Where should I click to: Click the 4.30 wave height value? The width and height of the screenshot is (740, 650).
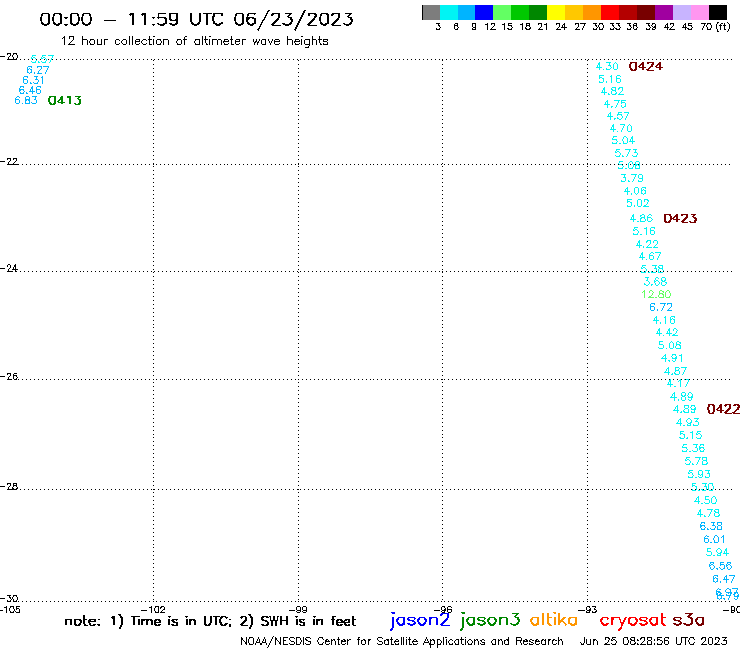pyautogui.click(x=607, y=67)
